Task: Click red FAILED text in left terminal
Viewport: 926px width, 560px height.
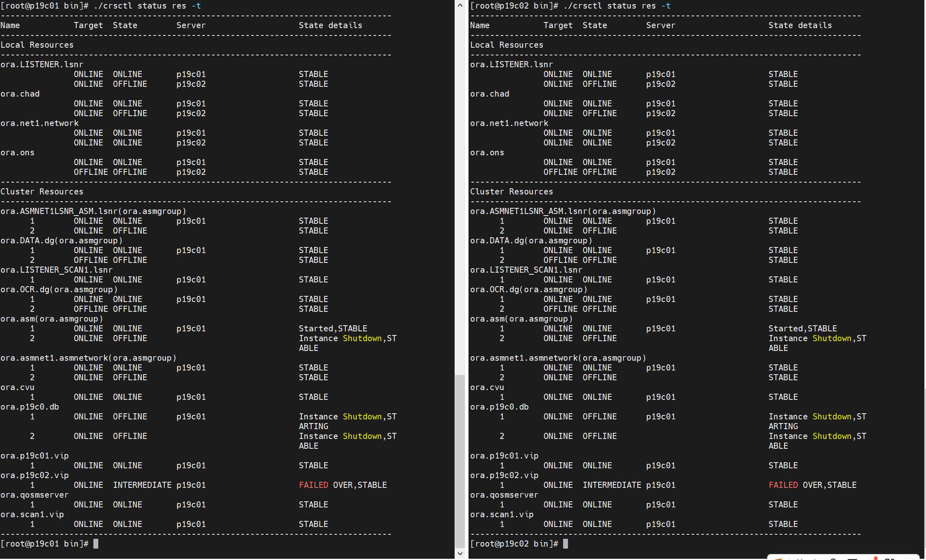Action: tap(313, 485)
